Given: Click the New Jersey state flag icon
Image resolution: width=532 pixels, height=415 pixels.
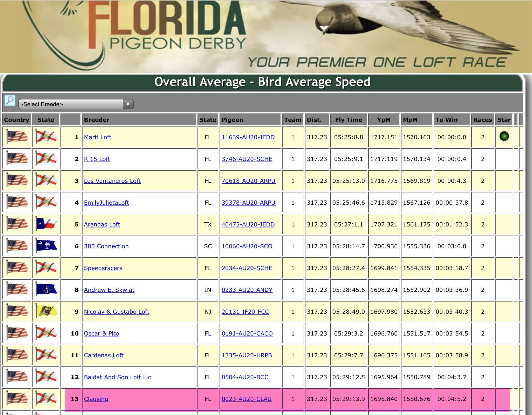Looking at the screenshot, I should click(x=46, y=311).
